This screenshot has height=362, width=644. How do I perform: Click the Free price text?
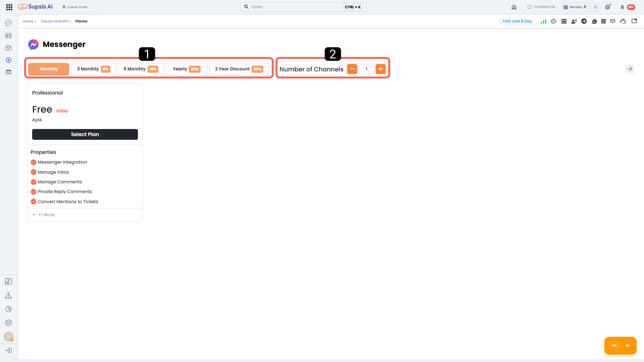coord(42,109)
